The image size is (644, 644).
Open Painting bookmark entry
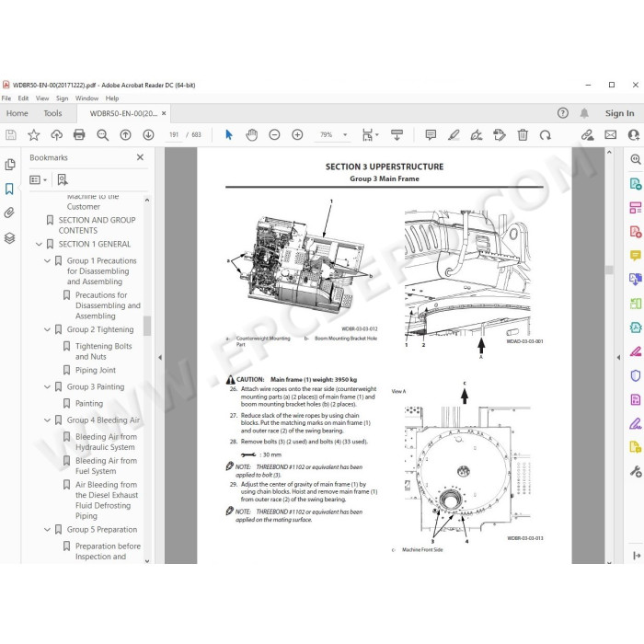(x=89, y=403)
